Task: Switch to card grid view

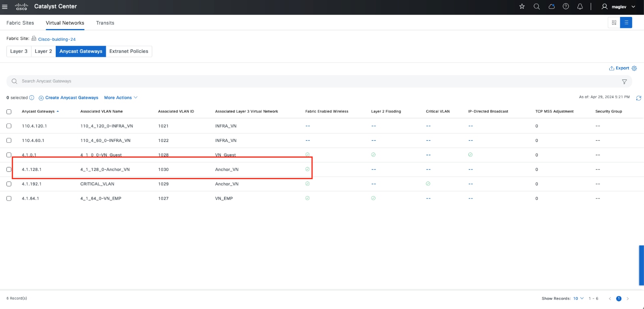Action: (614, 23)
